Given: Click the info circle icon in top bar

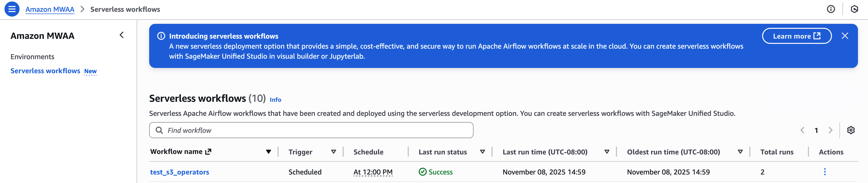Looking at the screenshot, I should tap(831, 9).
